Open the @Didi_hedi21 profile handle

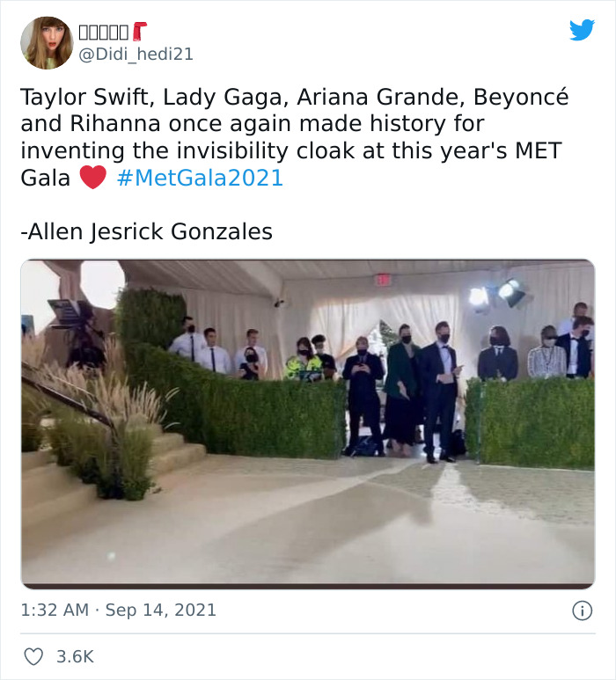(x=136, y=55)
